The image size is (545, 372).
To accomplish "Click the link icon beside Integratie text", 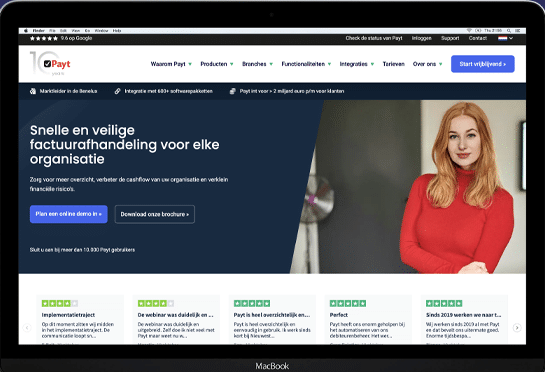I will click(x=117, y=91).
